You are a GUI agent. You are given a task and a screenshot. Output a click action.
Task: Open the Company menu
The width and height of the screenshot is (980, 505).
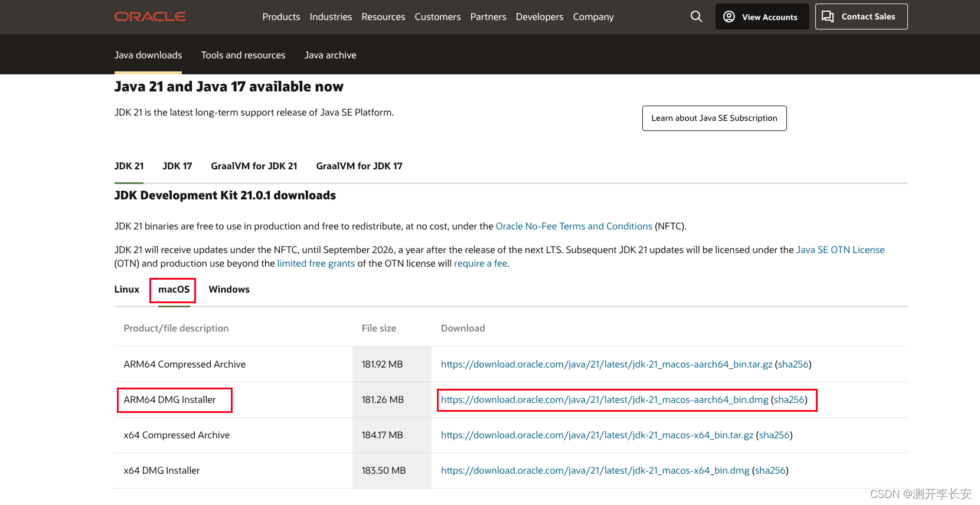[593, 17]
